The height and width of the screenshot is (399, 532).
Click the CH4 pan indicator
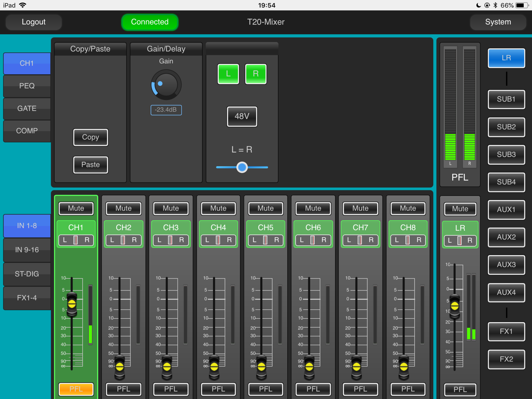click(x=218, y=240)
